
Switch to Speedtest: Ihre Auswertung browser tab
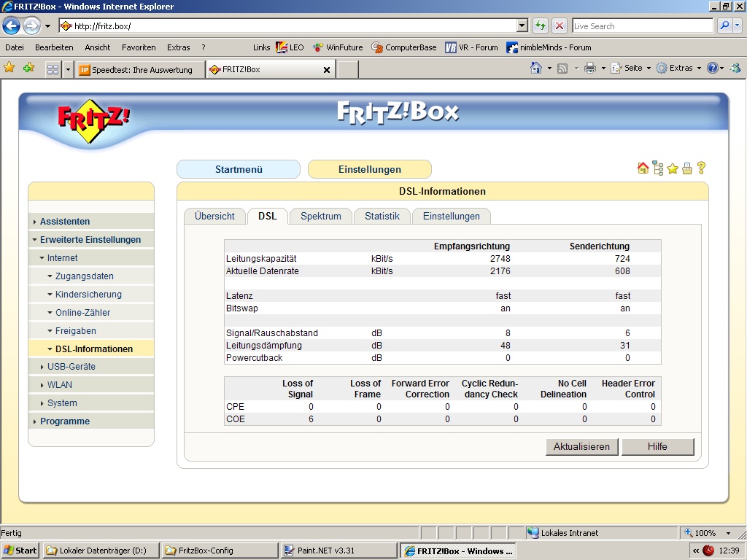coord(141,69)
